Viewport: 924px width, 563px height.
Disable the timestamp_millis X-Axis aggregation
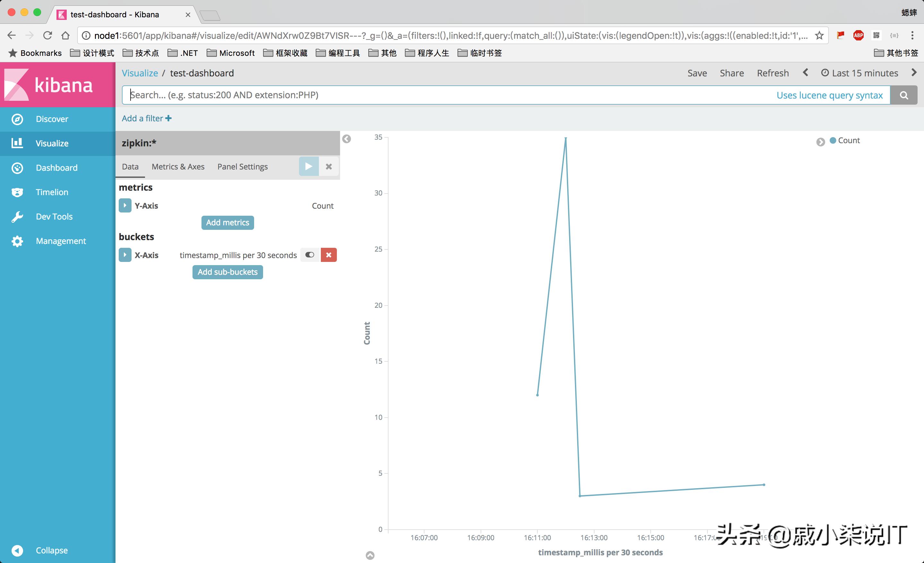pyautogui.click(x=310, y=255)
